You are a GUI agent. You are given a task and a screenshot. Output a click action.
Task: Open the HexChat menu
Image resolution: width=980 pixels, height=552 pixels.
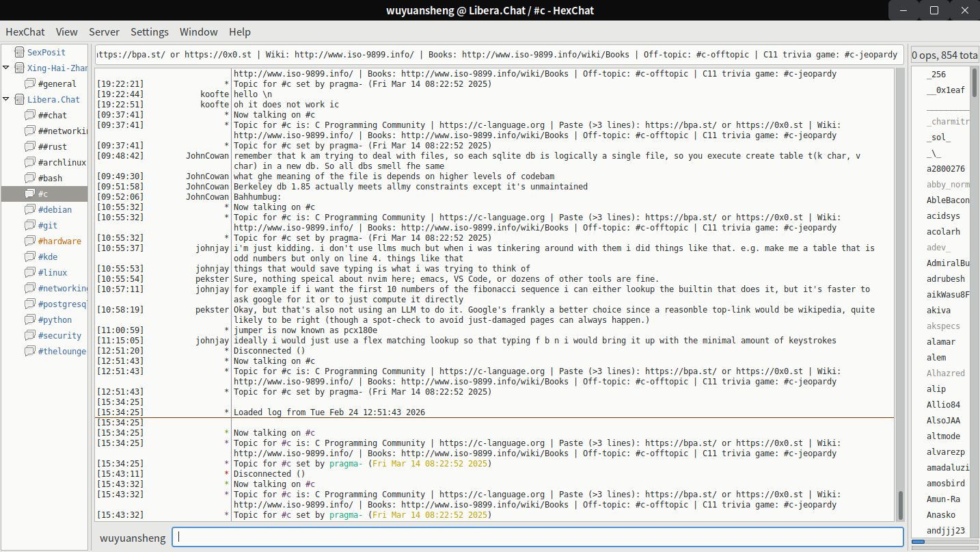(25, 31)
